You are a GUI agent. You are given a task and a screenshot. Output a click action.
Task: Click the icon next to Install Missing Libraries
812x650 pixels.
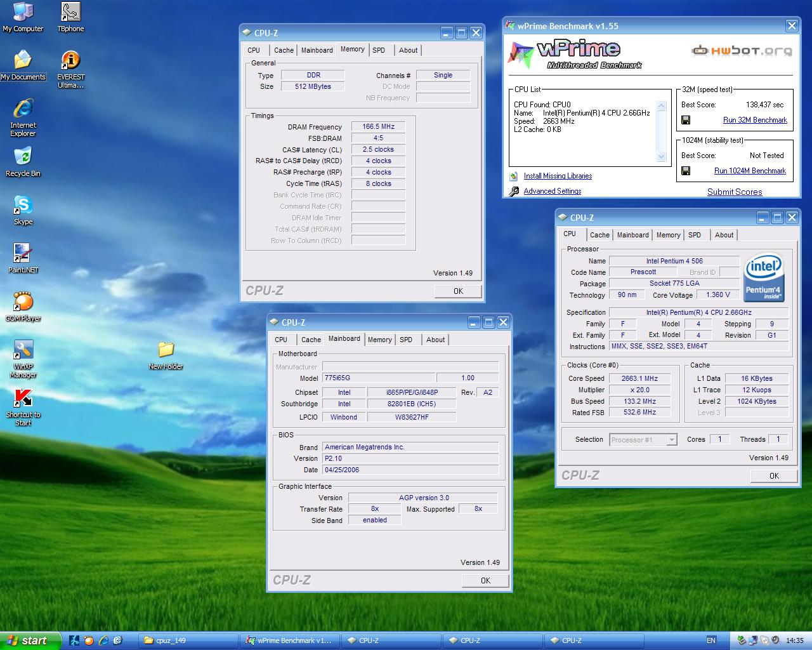514,176
